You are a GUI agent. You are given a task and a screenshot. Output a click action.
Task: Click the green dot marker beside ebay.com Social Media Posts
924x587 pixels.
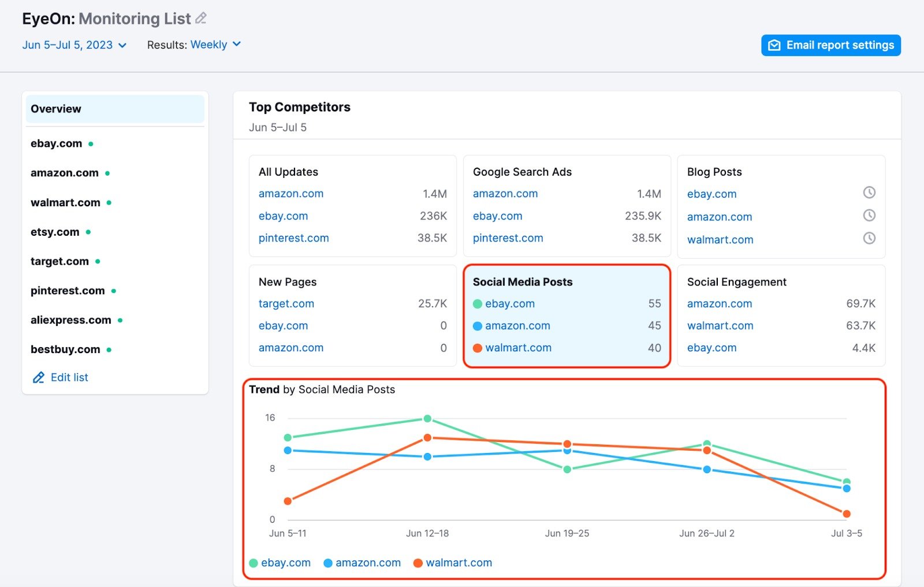click(x=476, y=303)
